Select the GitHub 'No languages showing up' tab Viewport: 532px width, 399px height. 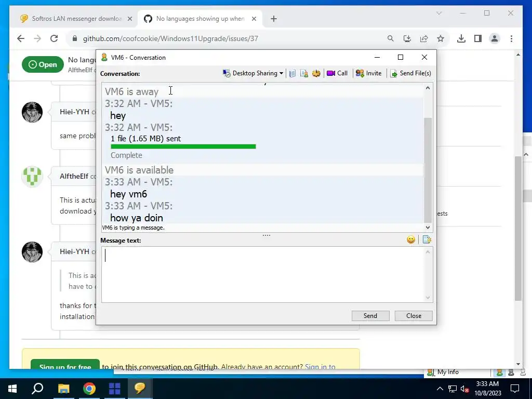200,19
